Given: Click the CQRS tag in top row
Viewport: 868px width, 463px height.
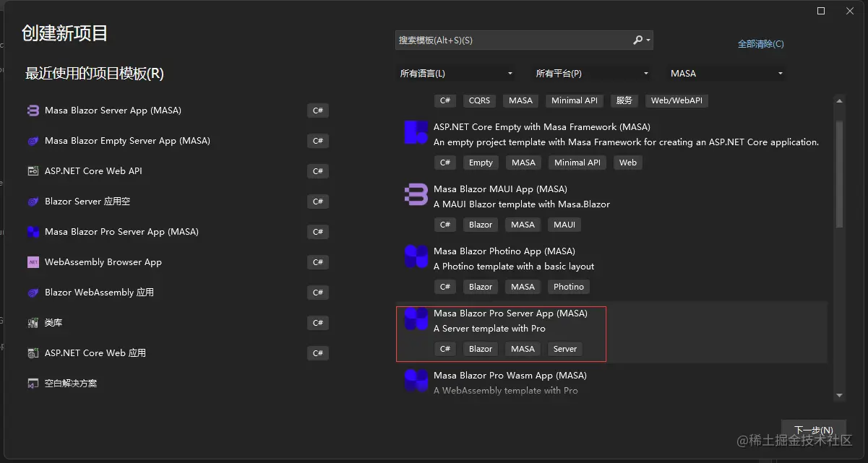Looking at the screenshot, I should coord(479,100).
